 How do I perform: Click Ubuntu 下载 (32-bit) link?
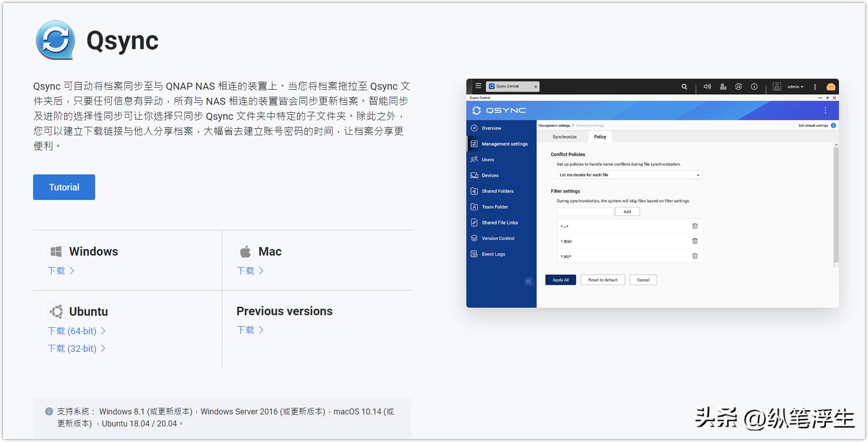[x=72, y=348]
